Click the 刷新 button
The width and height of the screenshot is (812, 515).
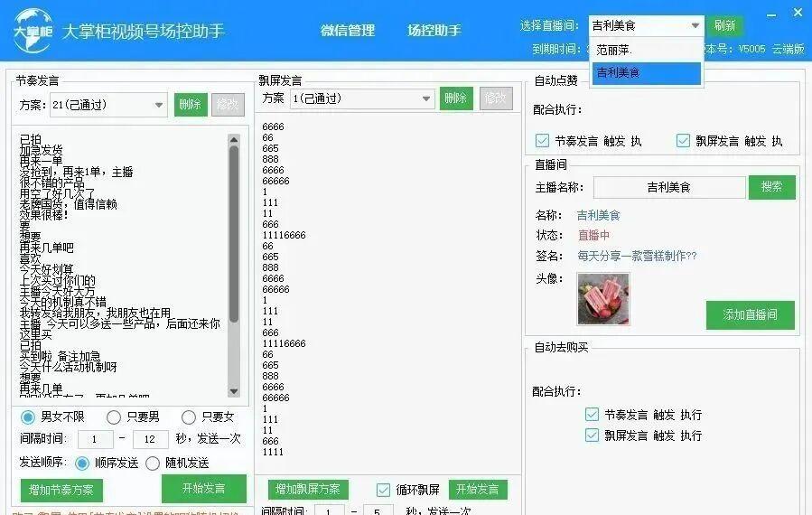coord(724,25)
